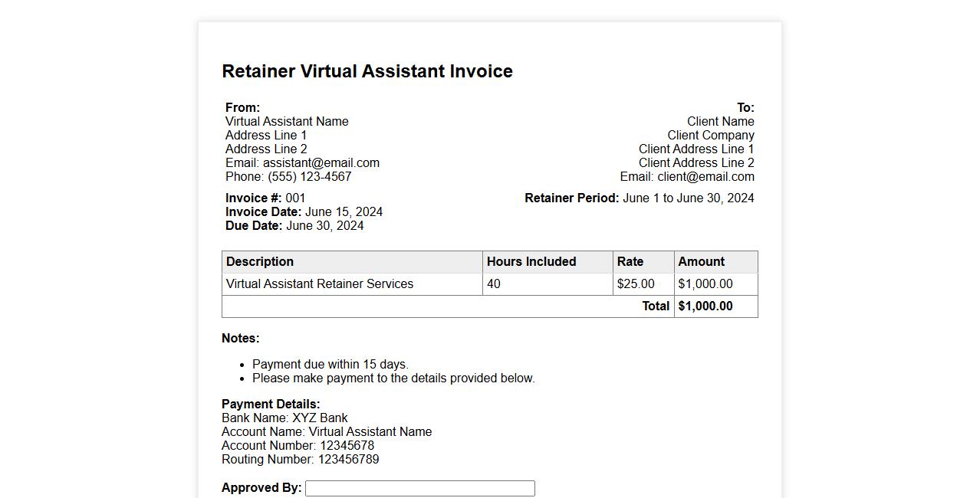Select the Routing Number 123456789 line

[x=300, y=460]
